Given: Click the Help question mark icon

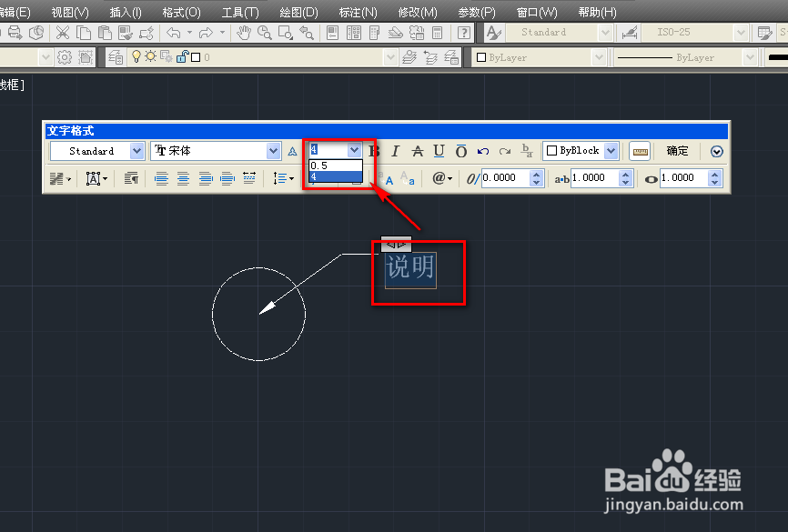Looking at the screenshot, I should point(464,33).
